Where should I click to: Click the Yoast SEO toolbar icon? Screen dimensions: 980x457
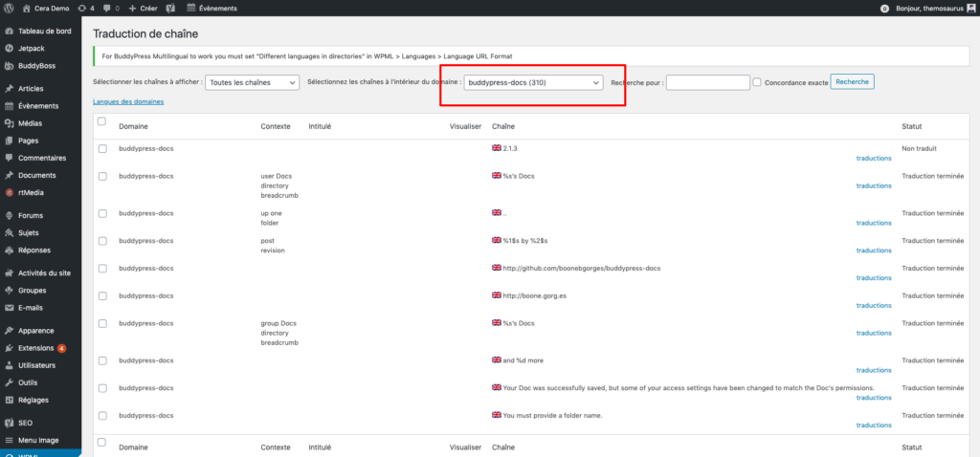tap(170, 8)
